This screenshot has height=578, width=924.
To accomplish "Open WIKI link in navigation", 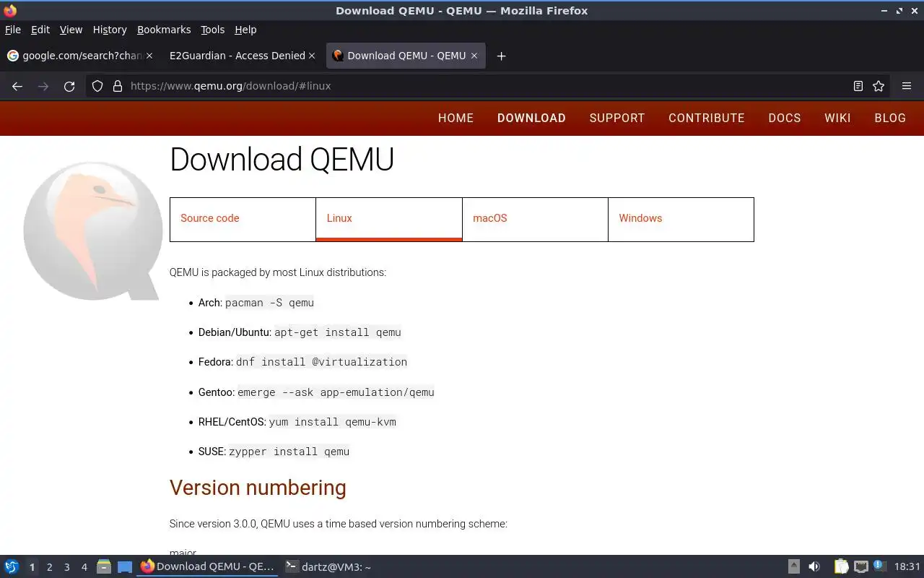I will (x=837, y=118).
